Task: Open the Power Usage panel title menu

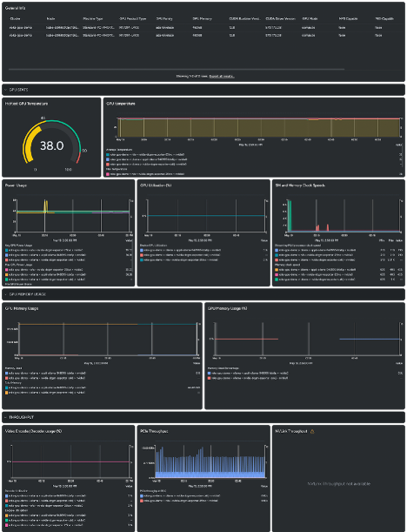Action: [x=15, y=185]
